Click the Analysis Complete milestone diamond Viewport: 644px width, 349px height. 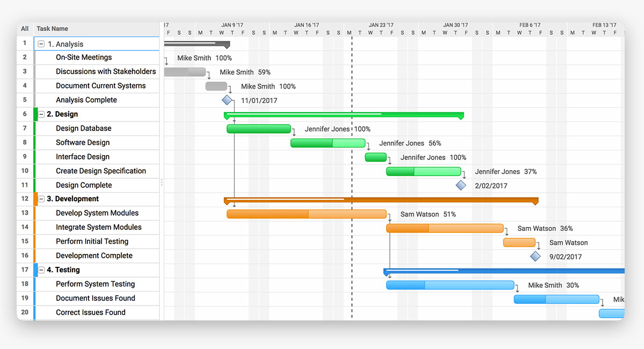(x=227, y=100)
